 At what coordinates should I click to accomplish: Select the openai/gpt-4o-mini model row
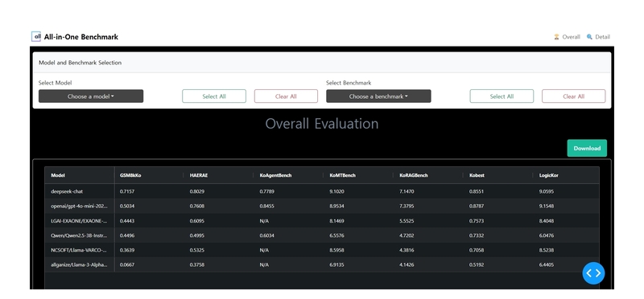321,206
